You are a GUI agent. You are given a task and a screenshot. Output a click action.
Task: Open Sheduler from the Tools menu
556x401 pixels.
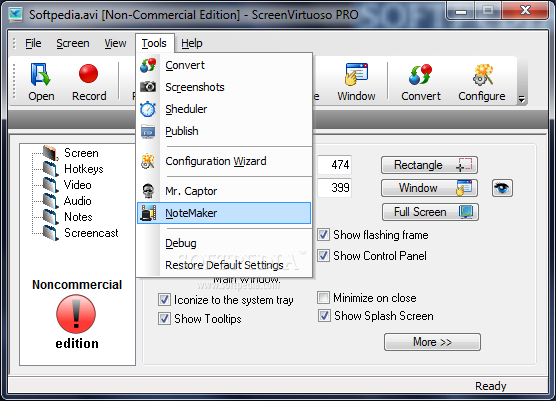click(224, 109)
